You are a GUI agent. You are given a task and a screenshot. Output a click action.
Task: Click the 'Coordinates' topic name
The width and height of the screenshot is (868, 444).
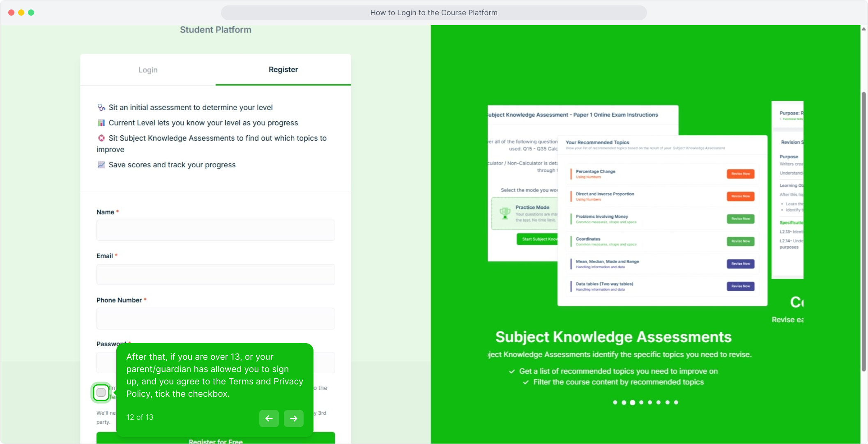tap(588, 239)
